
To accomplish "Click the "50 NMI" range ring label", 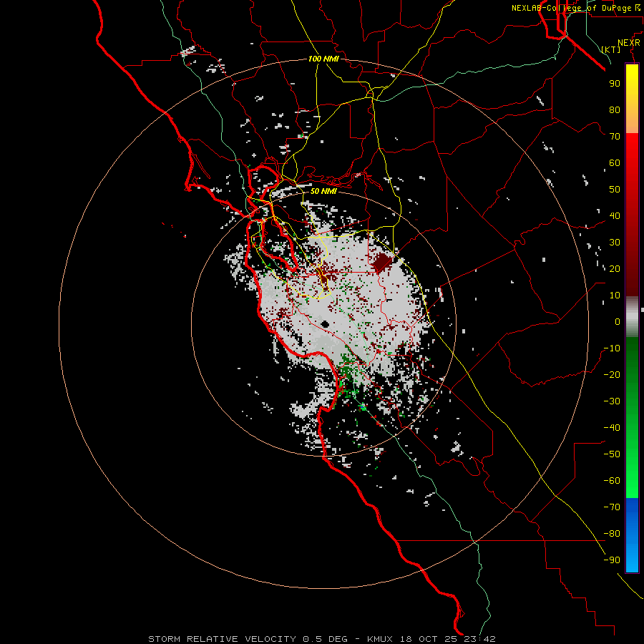I will coord(323,191).
